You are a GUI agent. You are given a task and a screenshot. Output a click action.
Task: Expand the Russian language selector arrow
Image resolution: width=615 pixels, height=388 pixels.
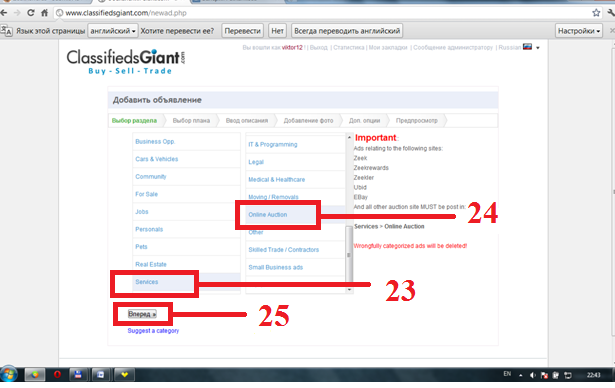(538, 48)
